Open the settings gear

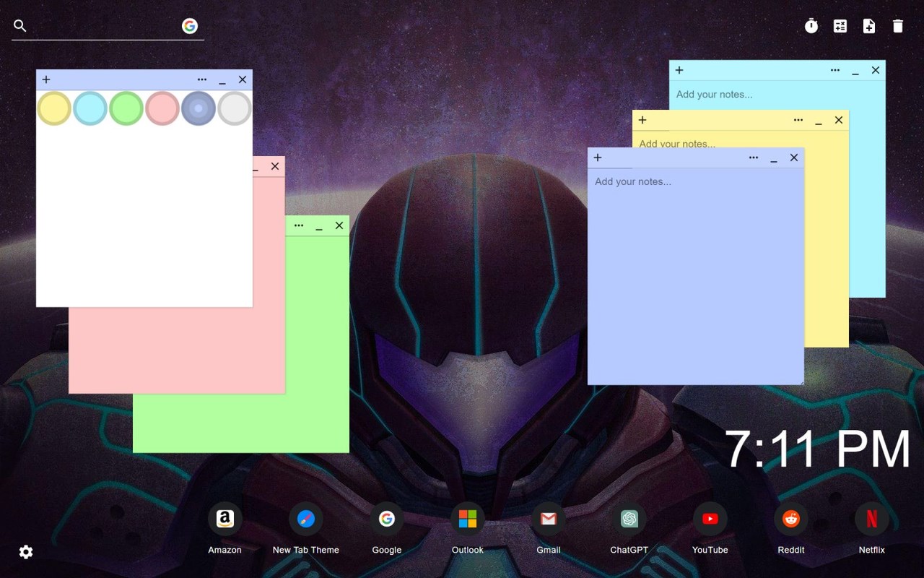(x=26, y=552)
